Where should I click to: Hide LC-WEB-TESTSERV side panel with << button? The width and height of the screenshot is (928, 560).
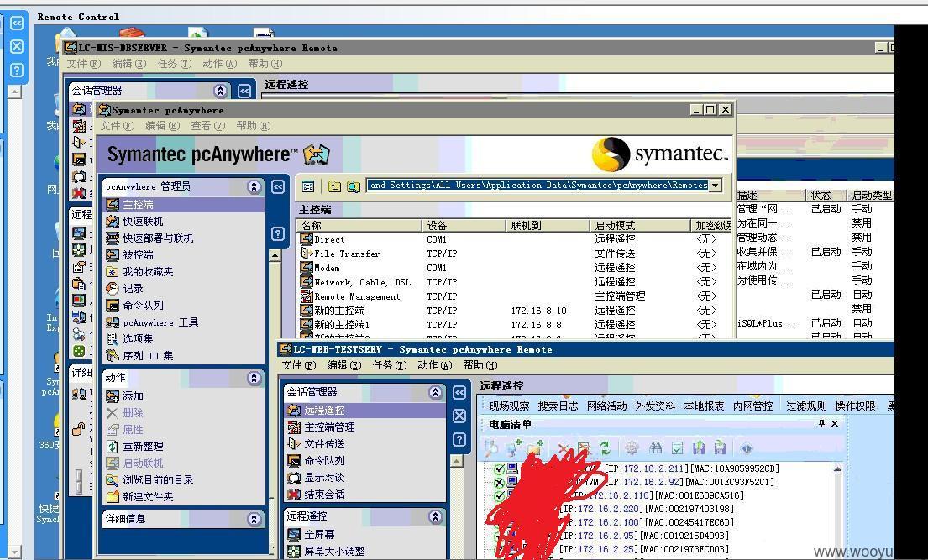point(459,392)
